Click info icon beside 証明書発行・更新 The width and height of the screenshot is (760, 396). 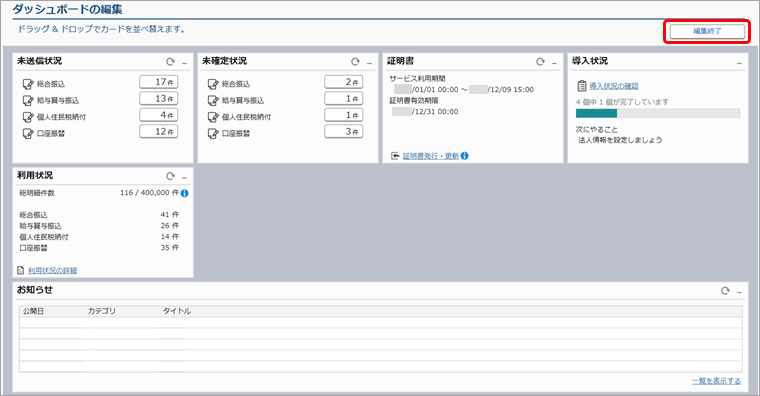point(464,156)
